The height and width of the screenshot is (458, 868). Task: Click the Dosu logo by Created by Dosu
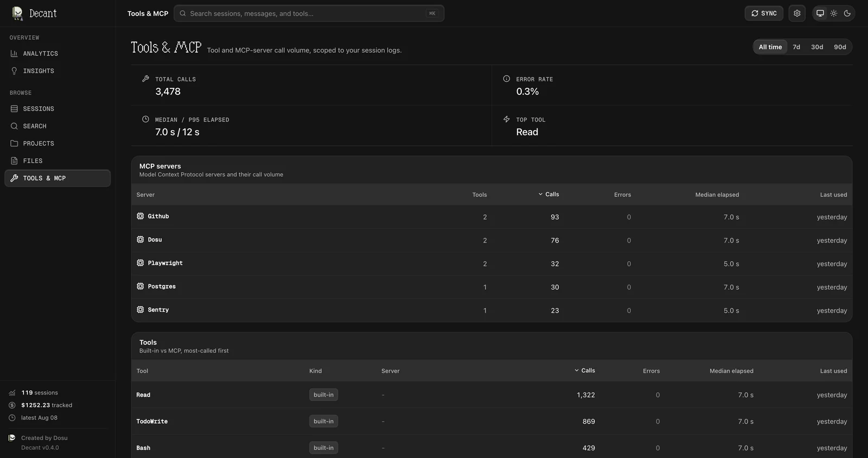click(x=12, y=438)
